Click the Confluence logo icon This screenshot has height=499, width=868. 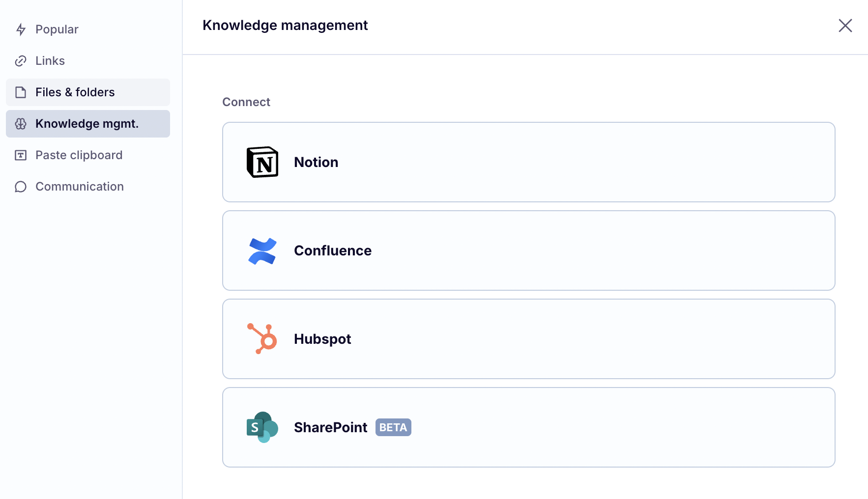pyautogui.click(x=262, y=251)
